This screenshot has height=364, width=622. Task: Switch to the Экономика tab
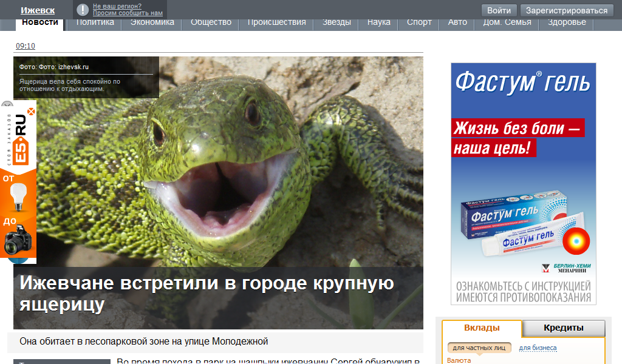click(x=152, y=22)
